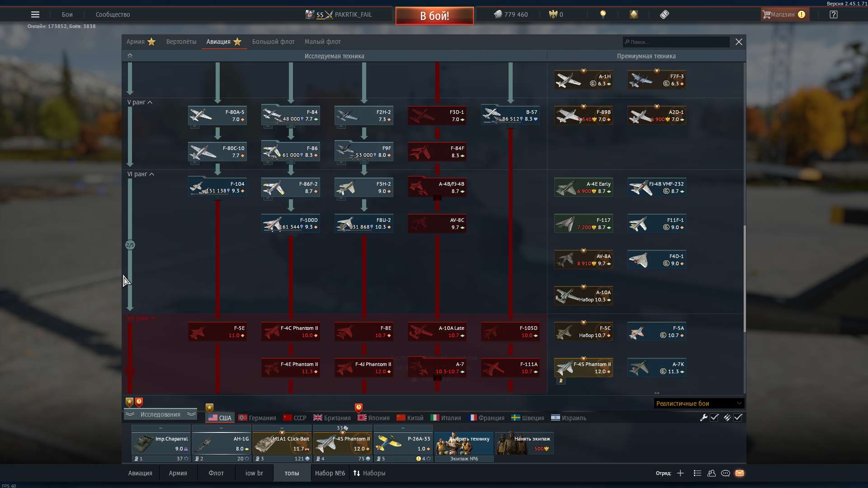Select the СССР nation tab
Viewport: 868px width, 488px height.
(x=295, y=418)
